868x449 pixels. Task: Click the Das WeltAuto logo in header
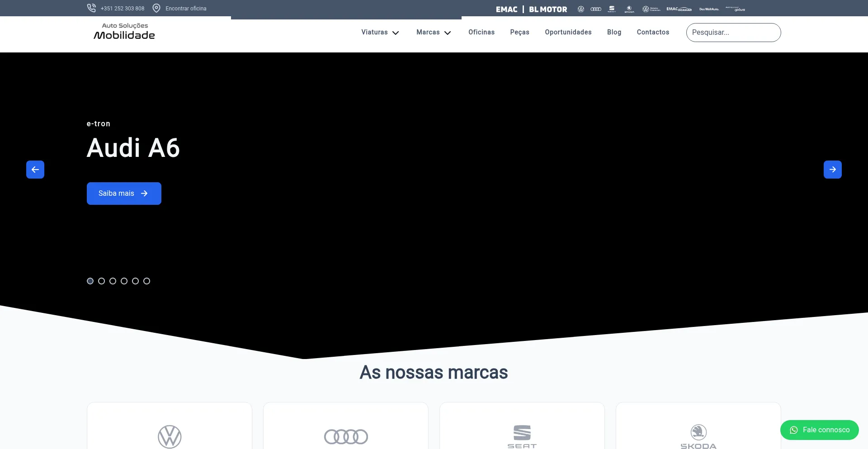point(709,9)
